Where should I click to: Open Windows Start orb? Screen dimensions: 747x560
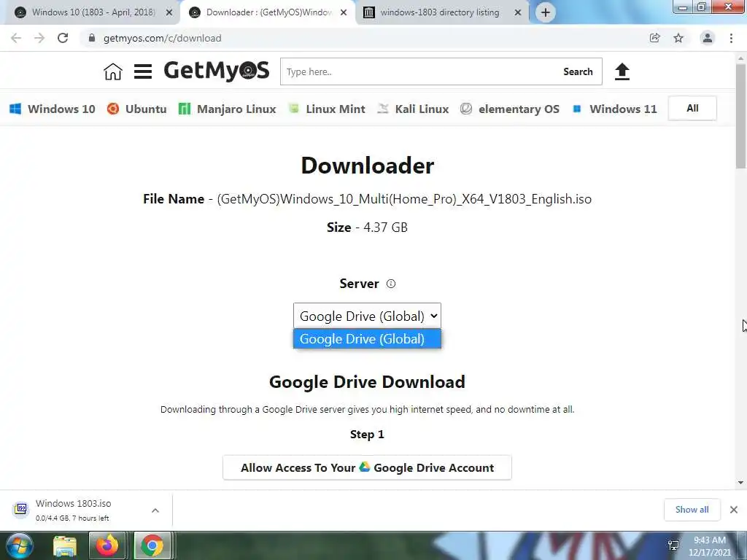[18, 545]
